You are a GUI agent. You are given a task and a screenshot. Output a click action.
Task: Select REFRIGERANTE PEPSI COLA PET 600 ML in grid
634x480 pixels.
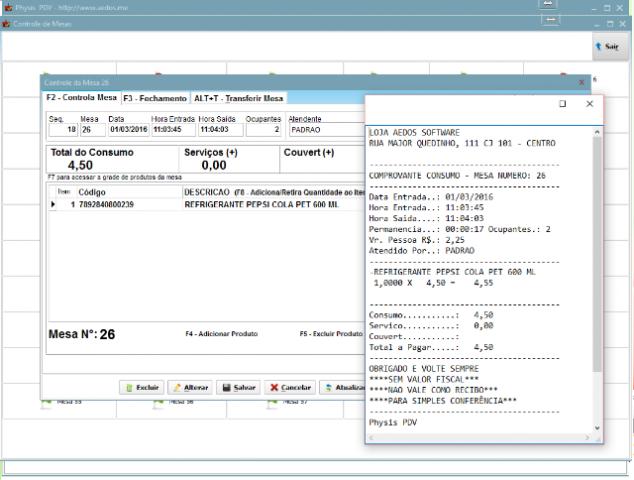(261, 205)
